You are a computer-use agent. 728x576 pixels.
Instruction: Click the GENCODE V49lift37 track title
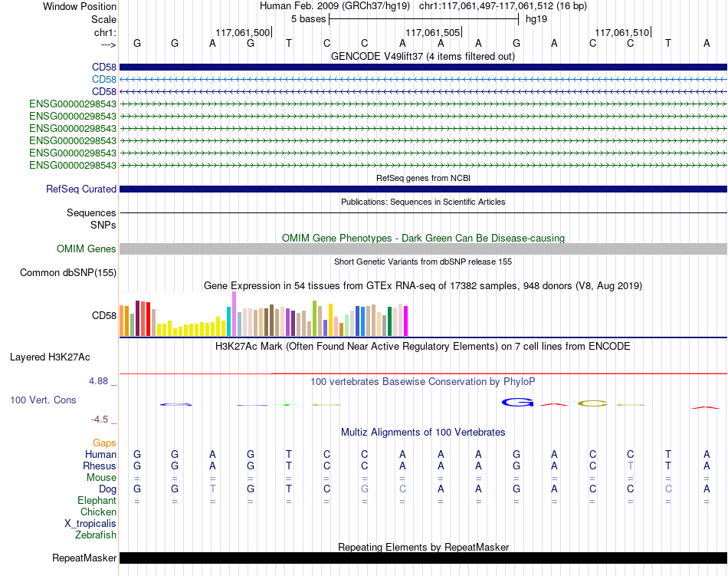pos(423,57)
